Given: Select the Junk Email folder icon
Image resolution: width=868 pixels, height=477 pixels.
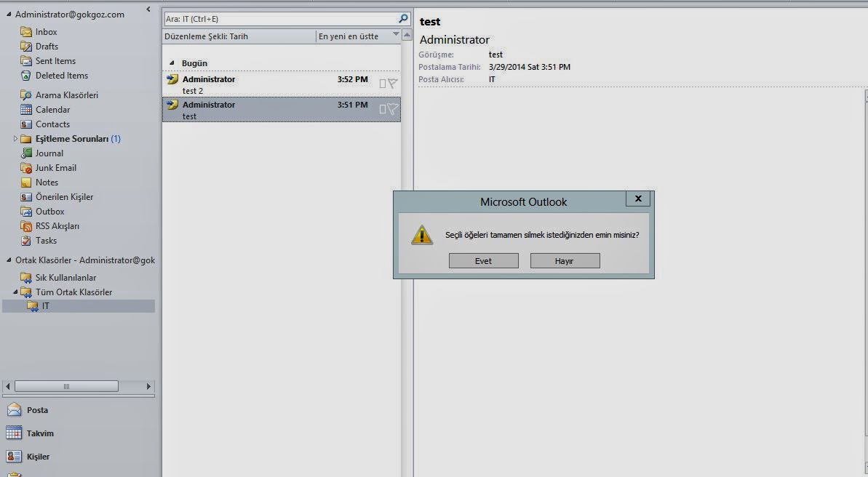Looking at the screenshot, I should point(26,168).
